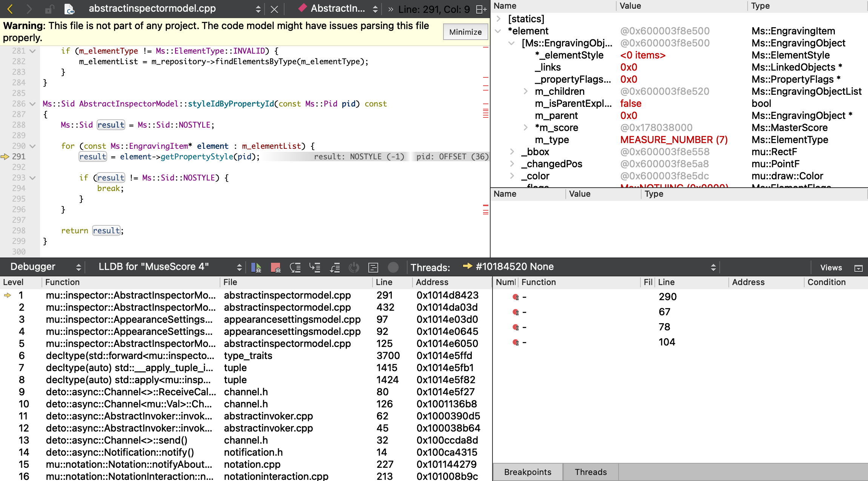Click the Step Into icon
Image resolution: width=868 pixels, height=481 pixels.
[x=315, y=268]
